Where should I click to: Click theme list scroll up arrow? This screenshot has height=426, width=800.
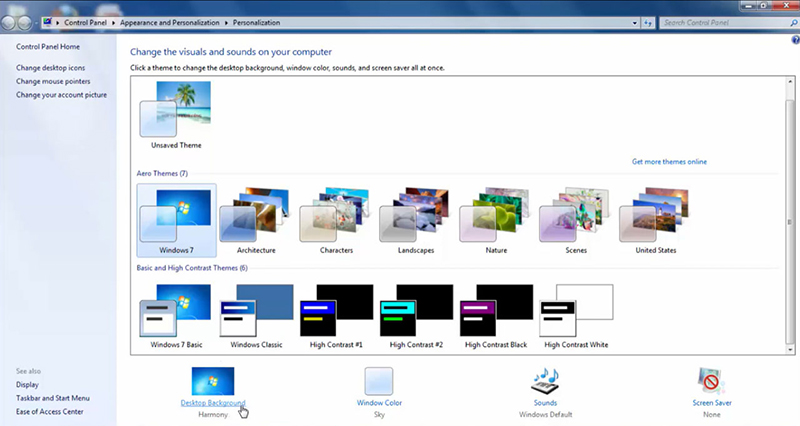tap(790, 82)
